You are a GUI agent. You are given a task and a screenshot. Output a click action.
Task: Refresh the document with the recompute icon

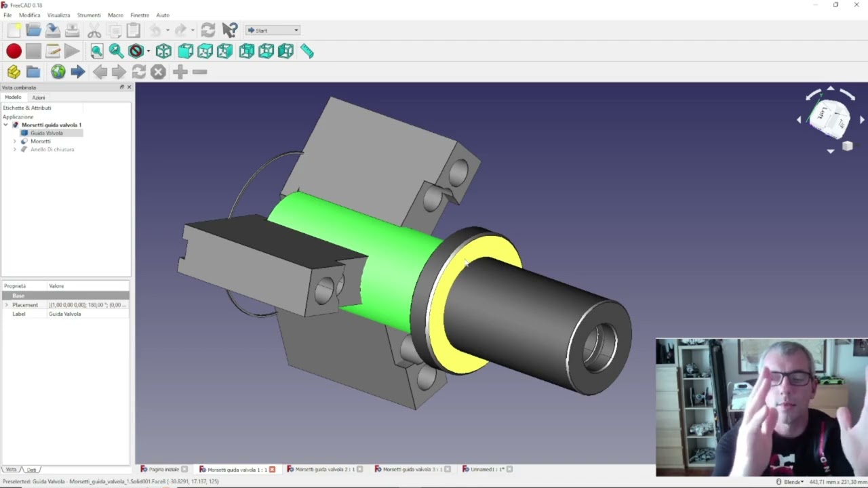pos(208,30)
